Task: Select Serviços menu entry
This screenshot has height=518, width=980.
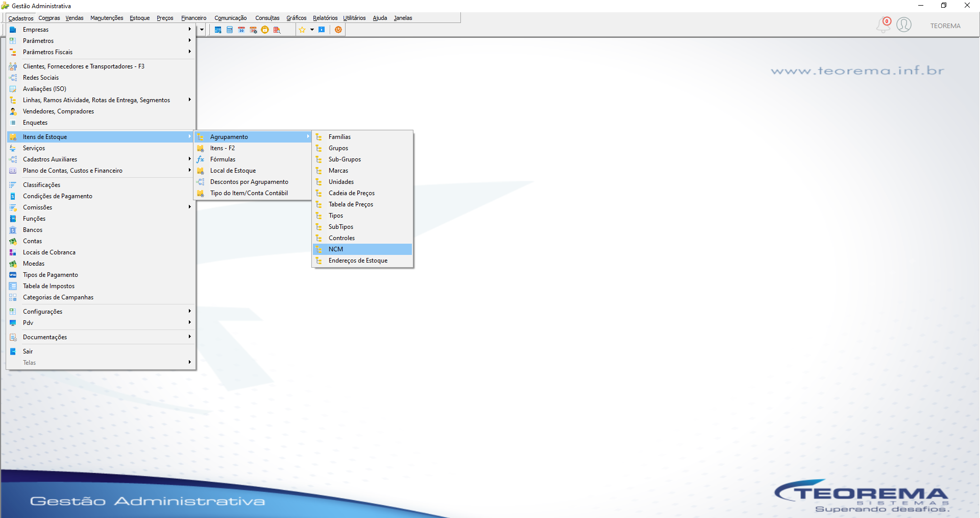Action: tap(101, 148)
